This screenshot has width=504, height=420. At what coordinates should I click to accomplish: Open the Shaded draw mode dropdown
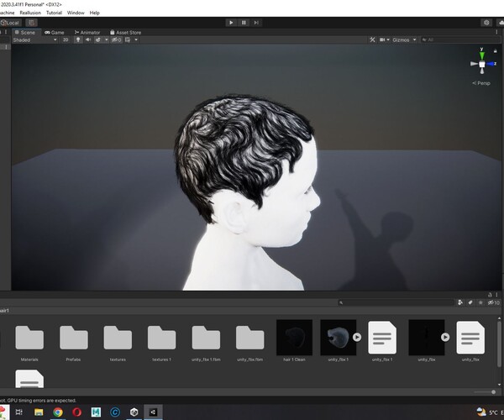pos(34,39)
